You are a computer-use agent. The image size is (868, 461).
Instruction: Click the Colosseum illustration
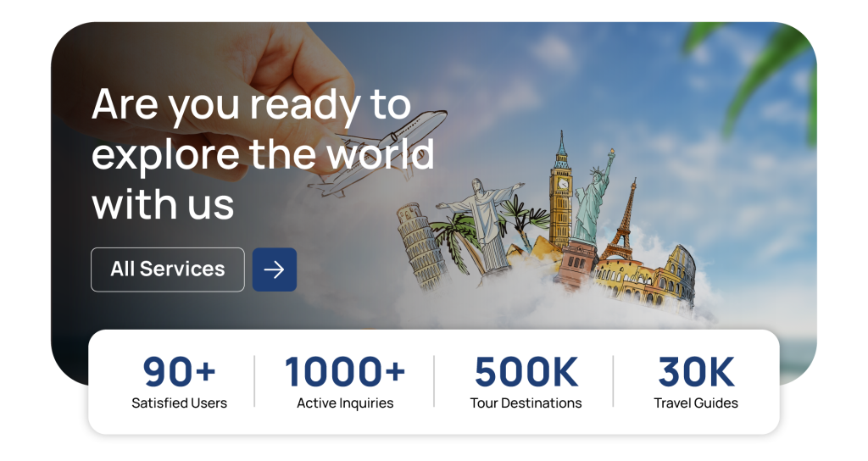(648, 280)
